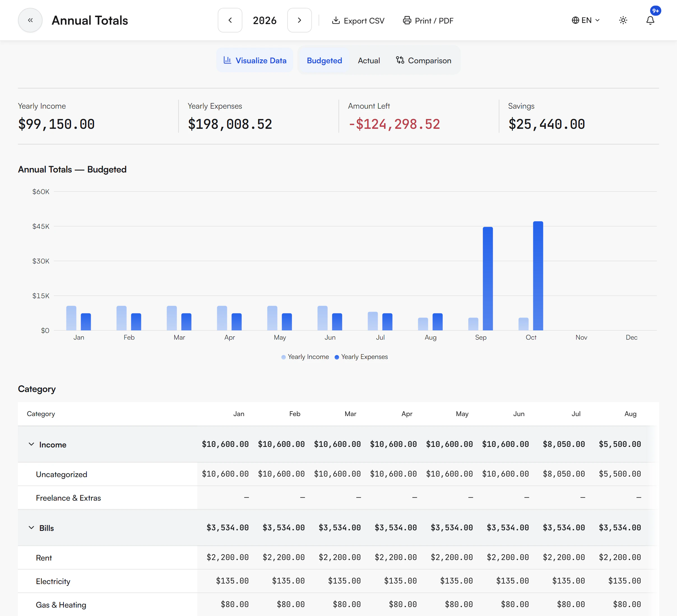Click the Rent row label
This screenshot has width=677, height=616.
point(44,558)
